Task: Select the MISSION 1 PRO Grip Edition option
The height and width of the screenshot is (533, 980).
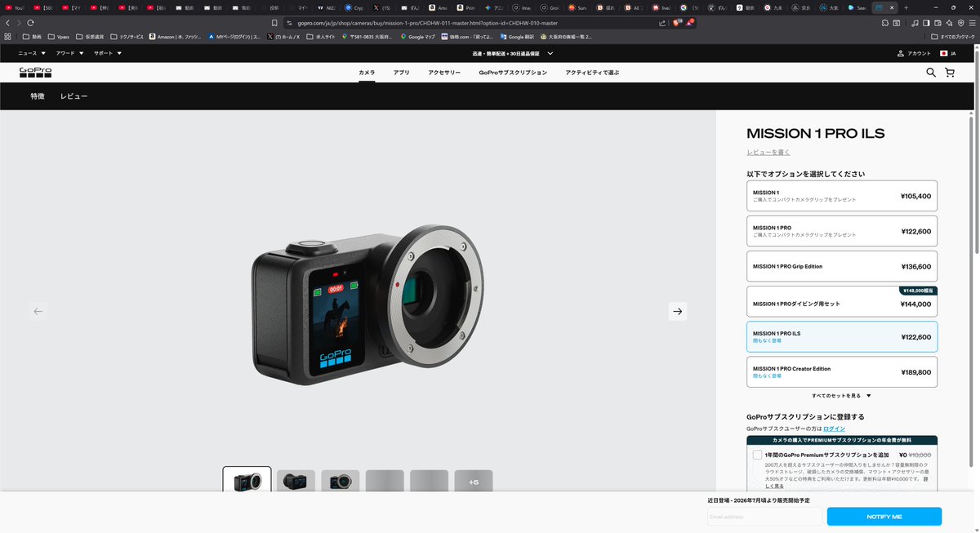Action: tap(842, 266)
